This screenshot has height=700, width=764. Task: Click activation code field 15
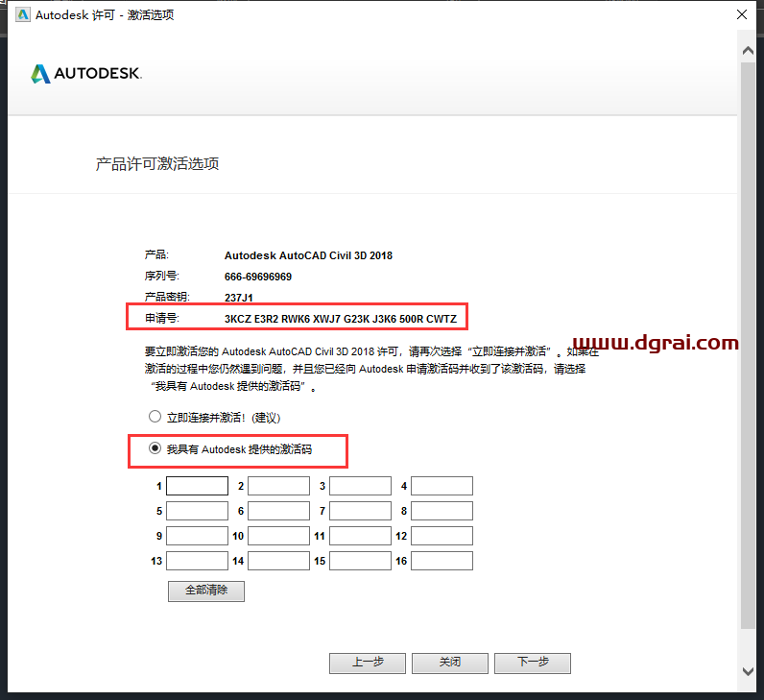[x=360, y=561]
